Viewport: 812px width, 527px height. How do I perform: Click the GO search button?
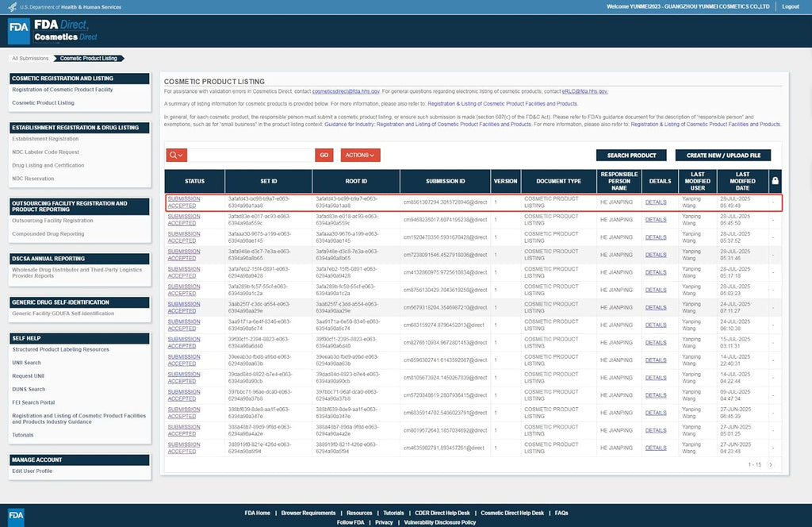324,155
